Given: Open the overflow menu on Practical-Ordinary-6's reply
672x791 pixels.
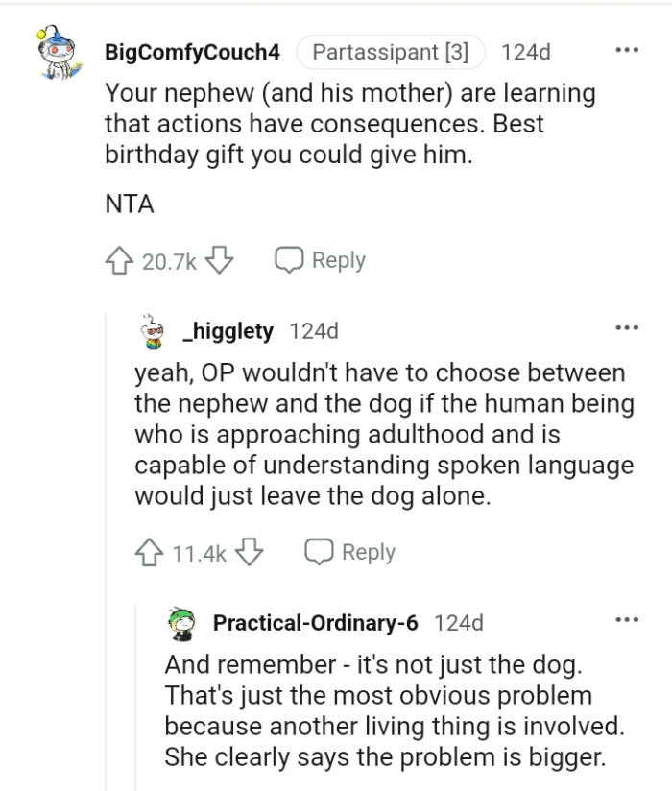Looking at the screenshot, I should pos(628,619).
